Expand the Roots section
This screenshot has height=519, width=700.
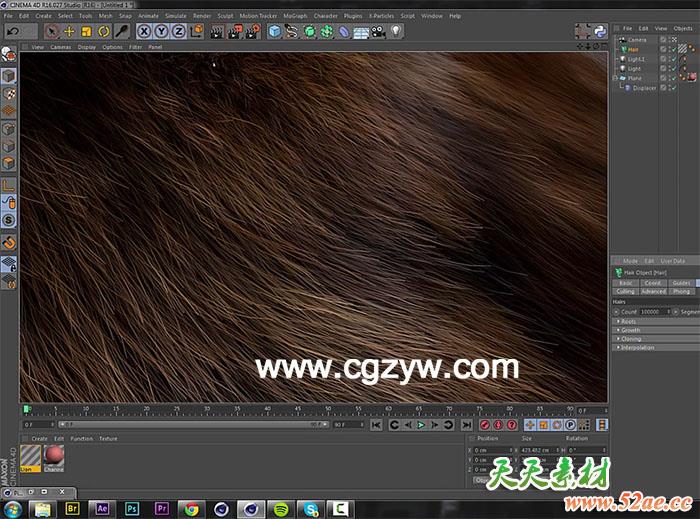(630, 321)
